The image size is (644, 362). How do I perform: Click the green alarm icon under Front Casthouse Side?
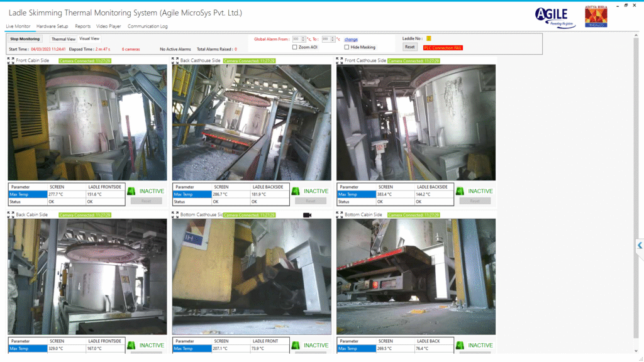[460, 191]
